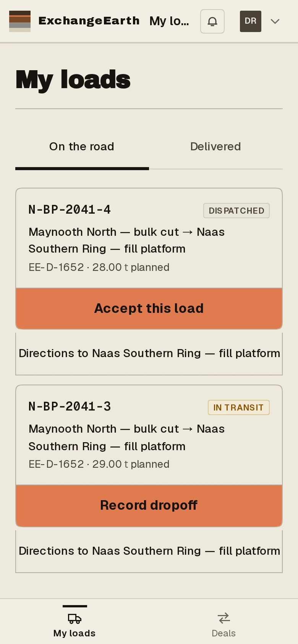Tap the Deals swap arrows icon
This screenshot has height=644, width=298.
[x=223, y=618]
